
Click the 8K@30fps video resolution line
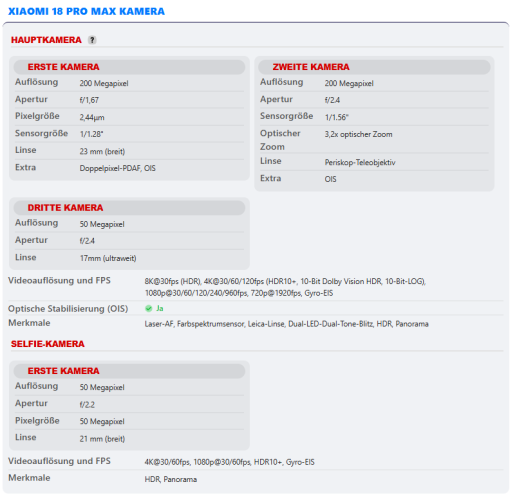(x=285, y=281)
